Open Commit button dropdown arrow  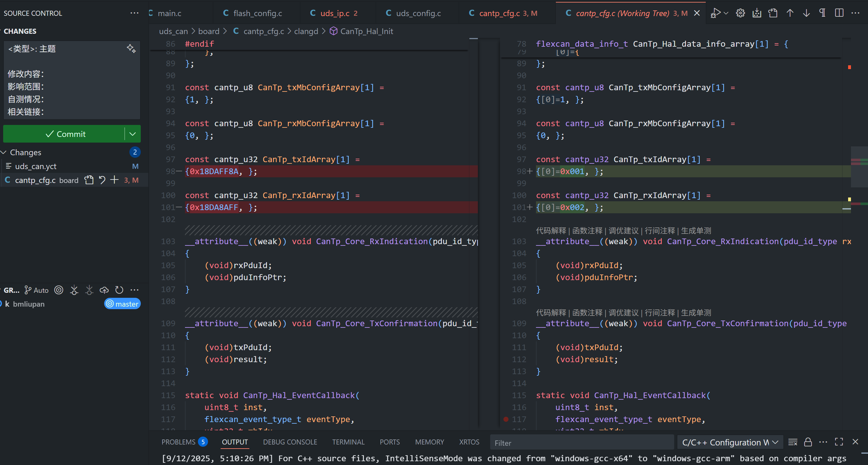point(133,134)
